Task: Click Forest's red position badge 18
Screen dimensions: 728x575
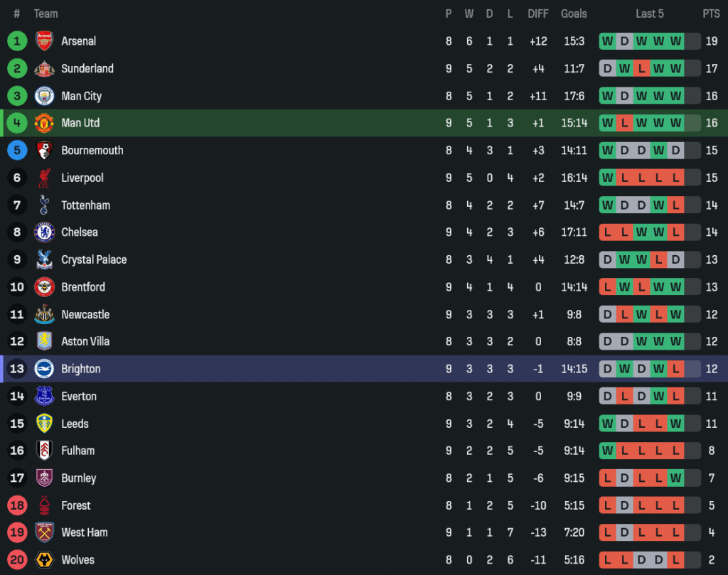Action: pyautogui.click(x=17, y=505)
